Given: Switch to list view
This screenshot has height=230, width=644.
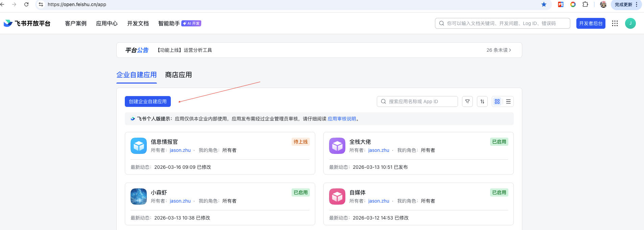Looking at the screenshot, I should click(x=508, y=101).
